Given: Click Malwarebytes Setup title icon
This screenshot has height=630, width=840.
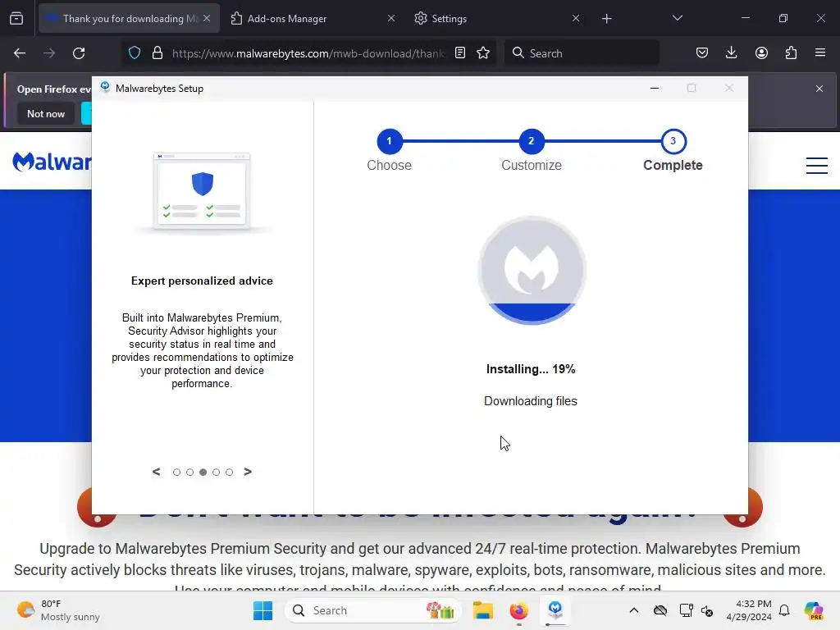Looking at the screenshot, I should coord(105,87).
